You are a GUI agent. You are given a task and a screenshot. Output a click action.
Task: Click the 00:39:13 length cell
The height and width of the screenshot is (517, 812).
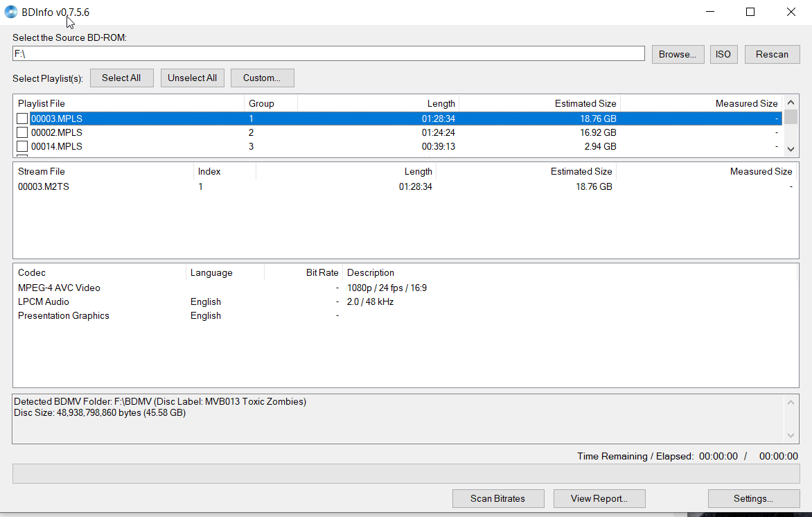[439, 147]
